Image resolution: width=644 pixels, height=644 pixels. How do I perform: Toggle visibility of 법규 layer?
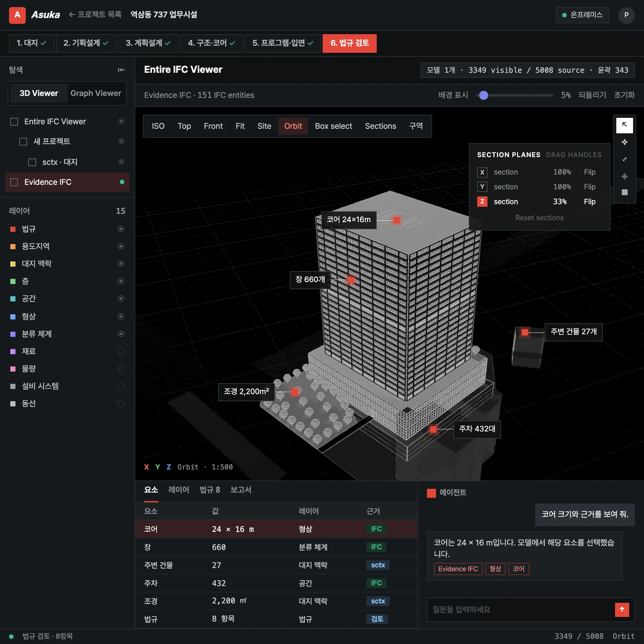click(x=121, y=229)
